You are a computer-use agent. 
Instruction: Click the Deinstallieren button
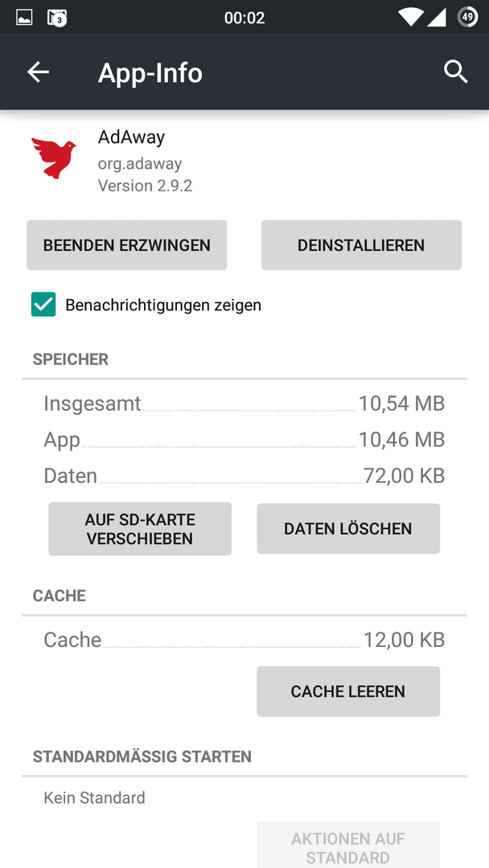click(361, 245)
